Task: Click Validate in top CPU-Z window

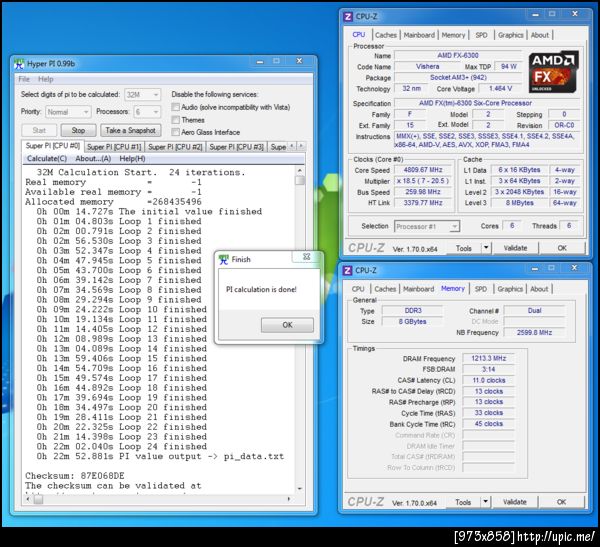Action: [x=515, y=248]
